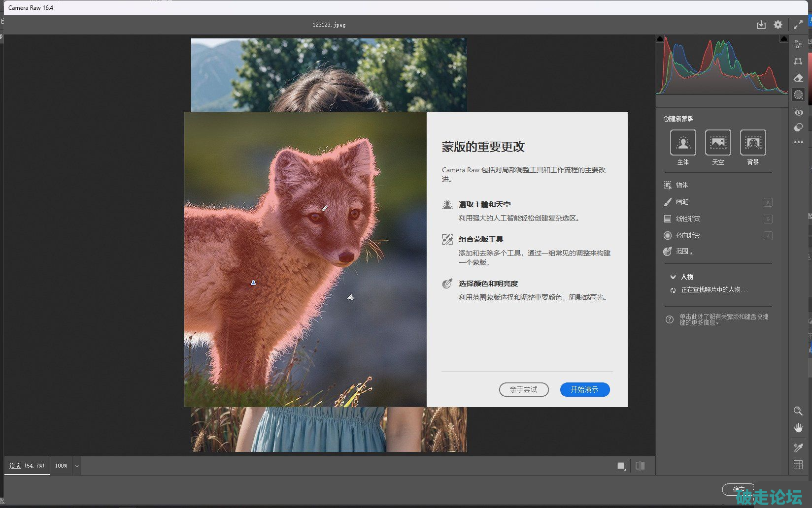Viewport: 812px width, 508px height.
Task: Collapse the 人物 (People) section
Action: pos(673,277)
